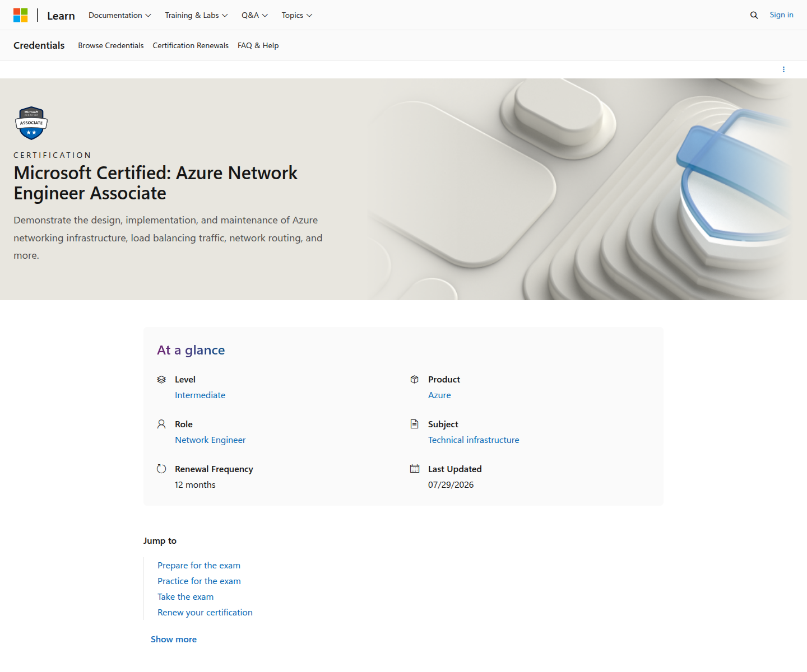
Task: Jump to Prepare for the exam
Action: (x=199, y=566)
